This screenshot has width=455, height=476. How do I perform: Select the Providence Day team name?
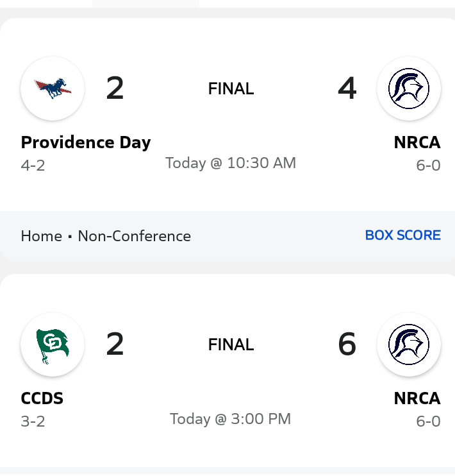(x=86, y=142)
